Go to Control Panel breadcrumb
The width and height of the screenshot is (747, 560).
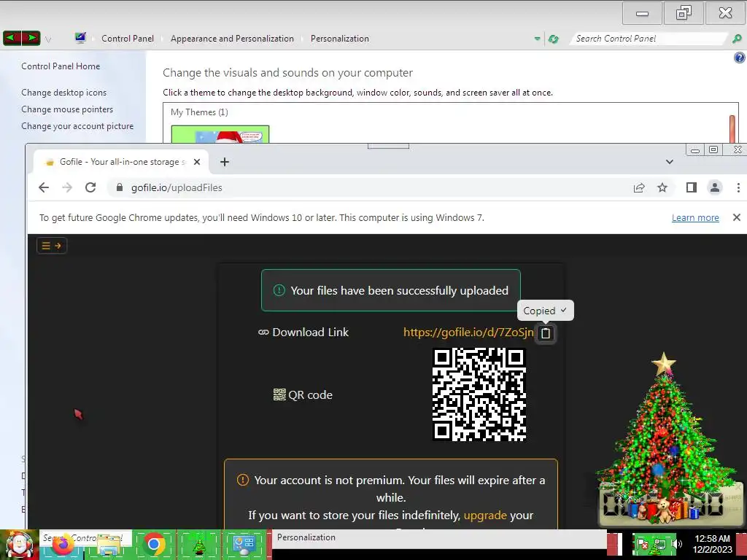click(x=128, y=39)
